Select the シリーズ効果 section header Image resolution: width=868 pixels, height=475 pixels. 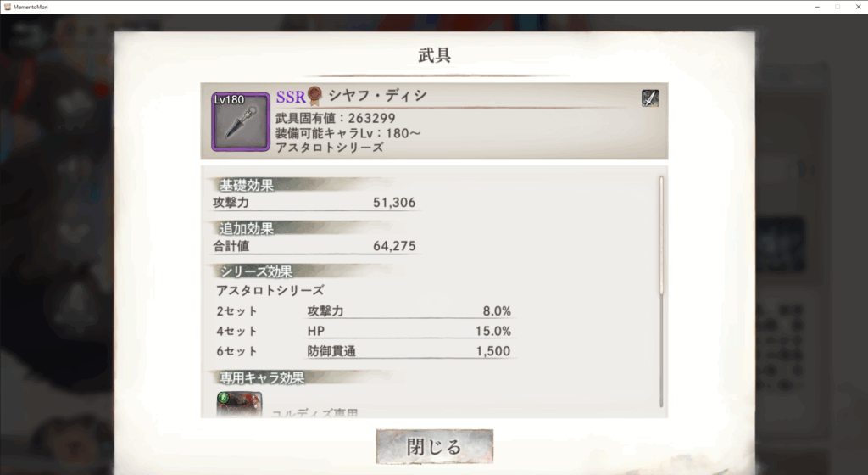point(256,271)
